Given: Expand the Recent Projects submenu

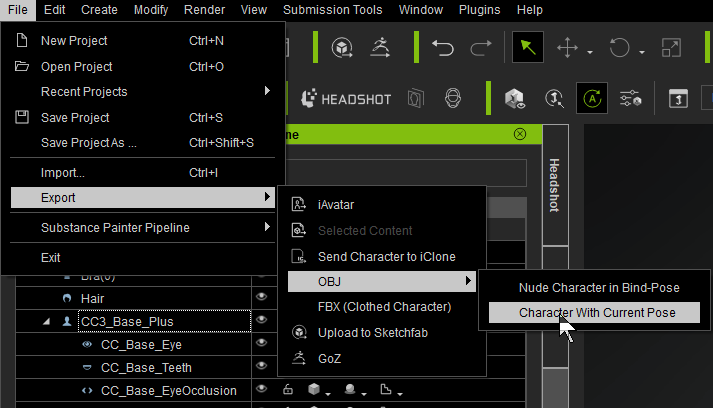Looking at the screenshot, I should coord(142,91).
